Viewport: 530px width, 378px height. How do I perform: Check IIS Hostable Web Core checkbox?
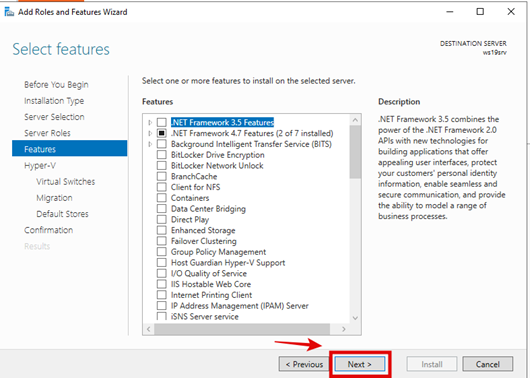coord(162,284)
